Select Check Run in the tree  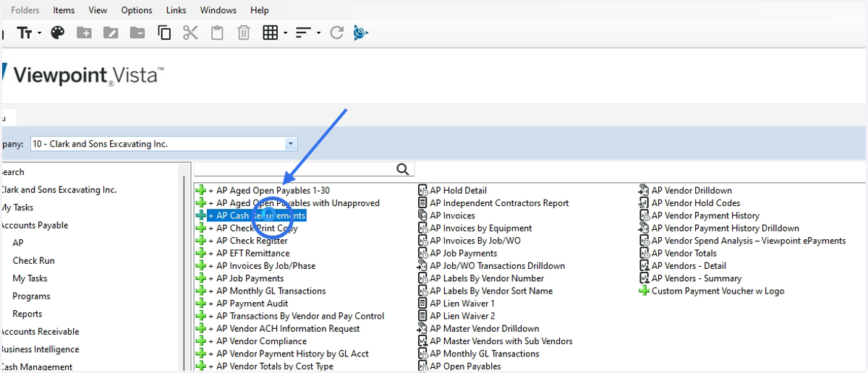[33, 260]
